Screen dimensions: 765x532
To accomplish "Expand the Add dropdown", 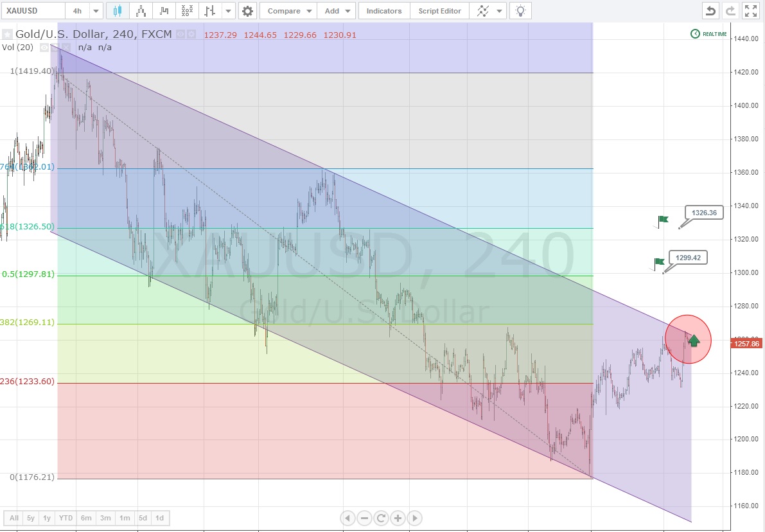I will coord(347,11).
